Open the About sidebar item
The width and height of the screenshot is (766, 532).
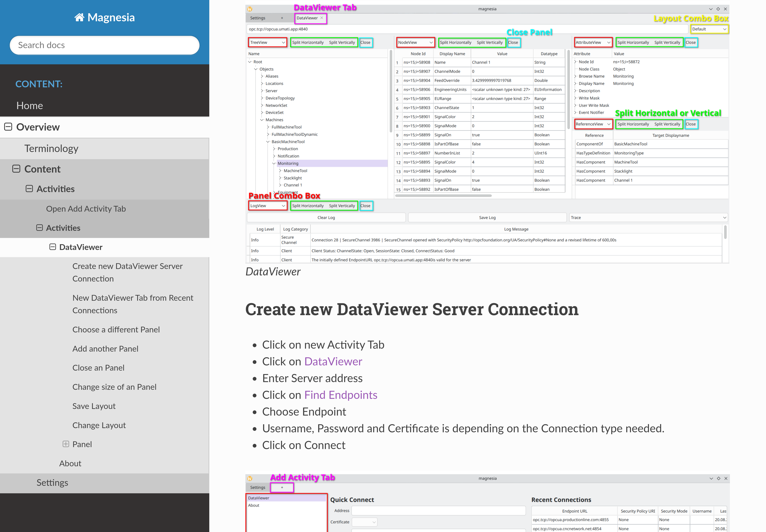pos(70,464)
